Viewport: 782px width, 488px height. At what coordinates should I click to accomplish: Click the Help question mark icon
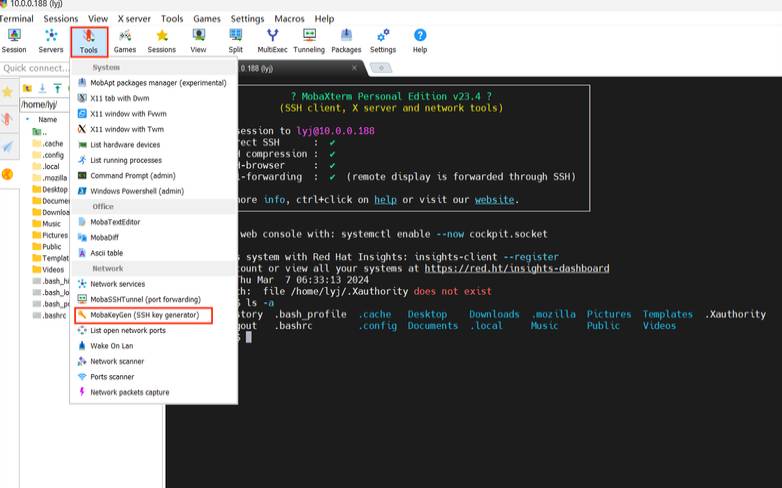pyautogui.click(x=420, y=41)
